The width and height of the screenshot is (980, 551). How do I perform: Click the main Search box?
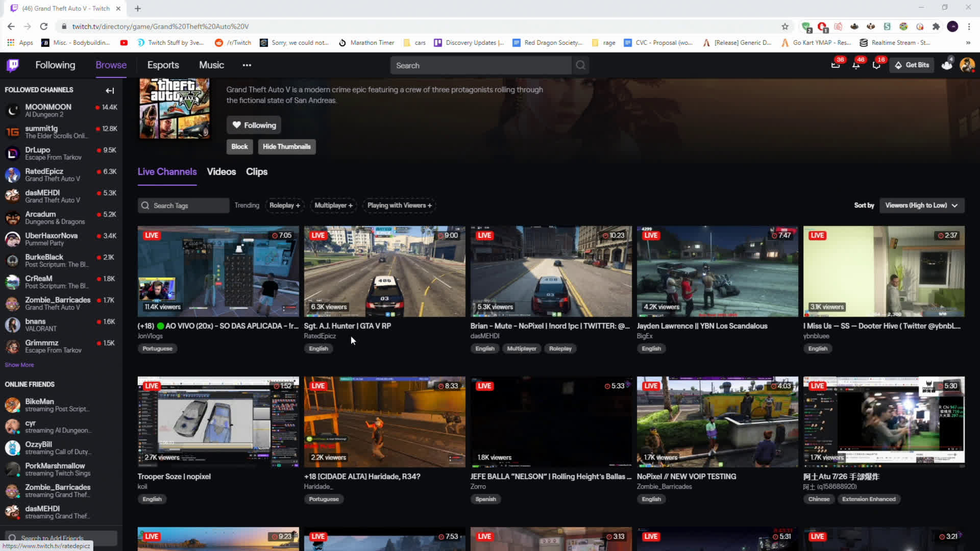click(481, 65)
